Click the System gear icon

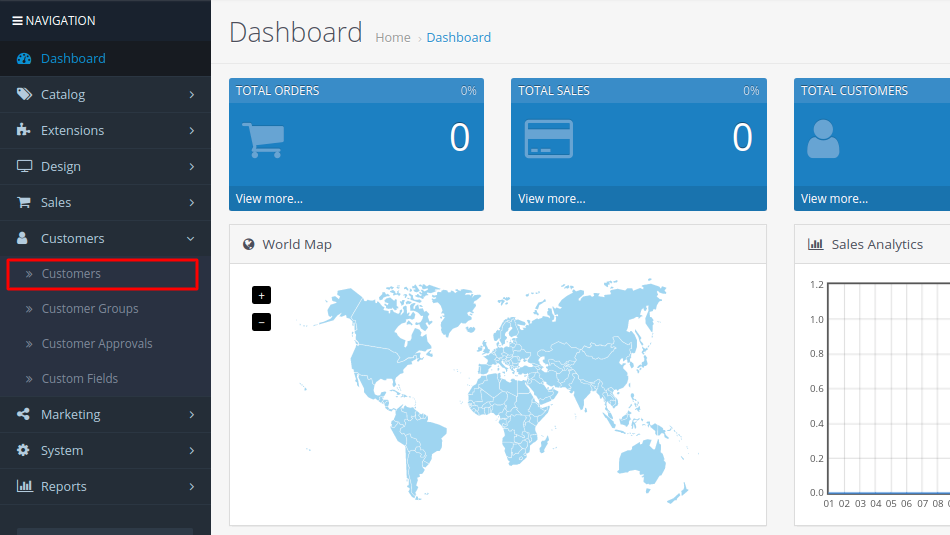(x=23, y=450)
